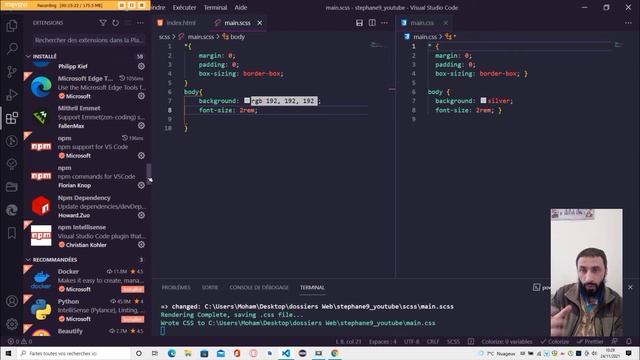Select the main.css editor tab
This screenshot has height=360, width=640.
[422, 23]
